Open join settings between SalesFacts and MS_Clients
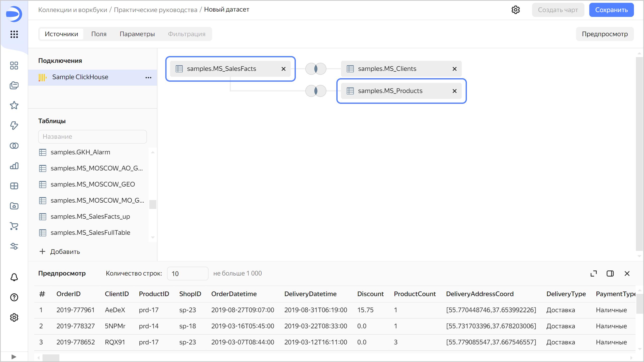 coord(316,69)
